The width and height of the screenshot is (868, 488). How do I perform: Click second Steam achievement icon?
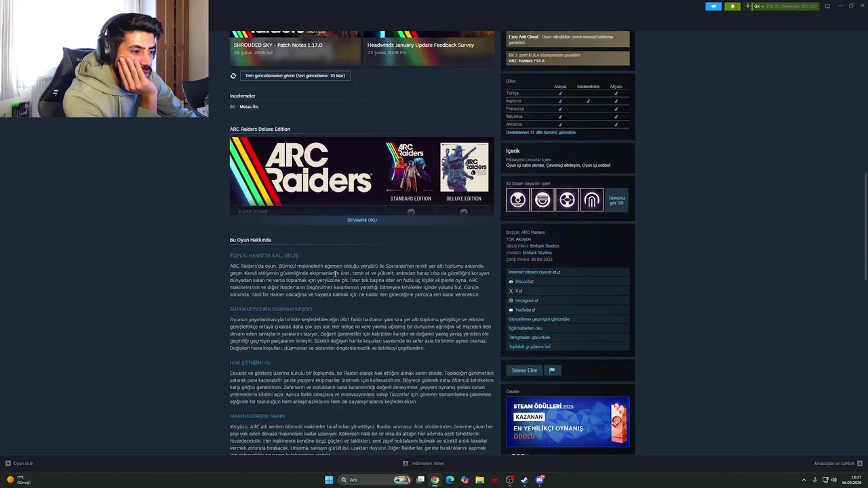(x=542, y=200)
